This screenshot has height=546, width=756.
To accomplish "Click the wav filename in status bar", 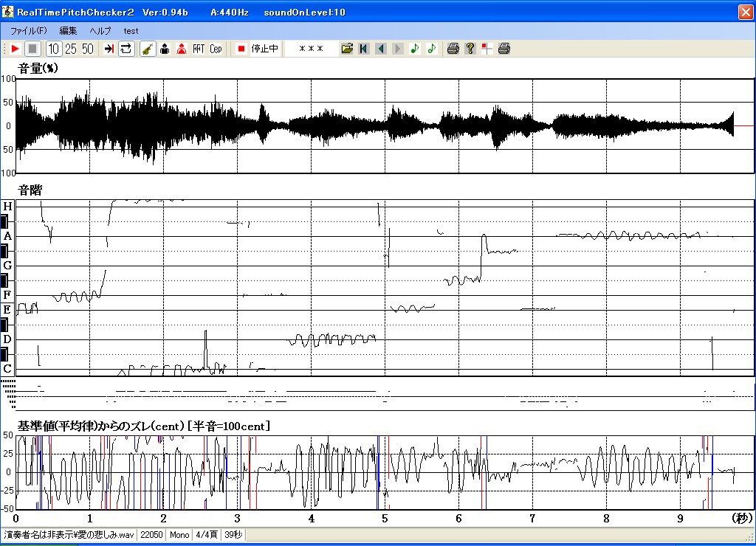I will [69, 535].
